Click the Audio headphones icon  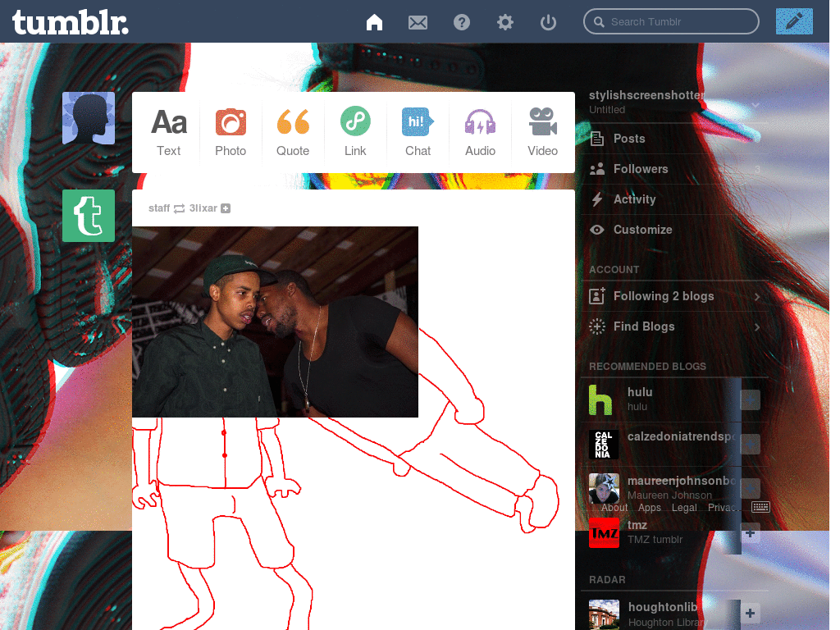[x=480, y=122]
